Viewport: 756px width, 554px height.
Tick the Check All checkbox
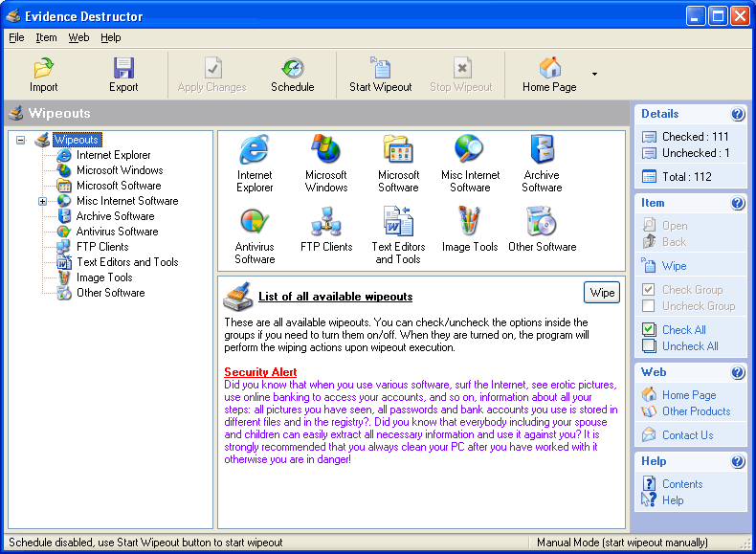[x=649, y=330]
